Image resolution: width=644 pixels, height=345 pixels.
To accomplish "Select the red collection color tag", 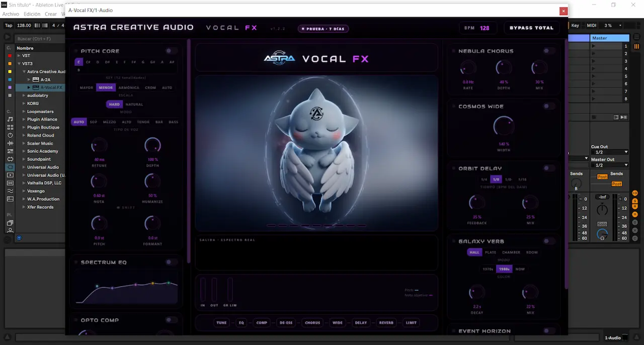I will point(10,55).
